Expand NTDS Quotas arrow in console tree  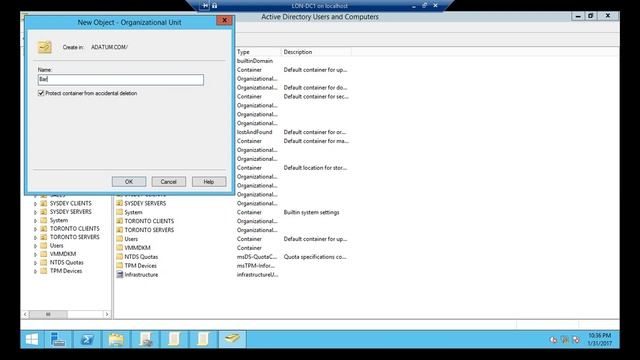pos(35,263)
